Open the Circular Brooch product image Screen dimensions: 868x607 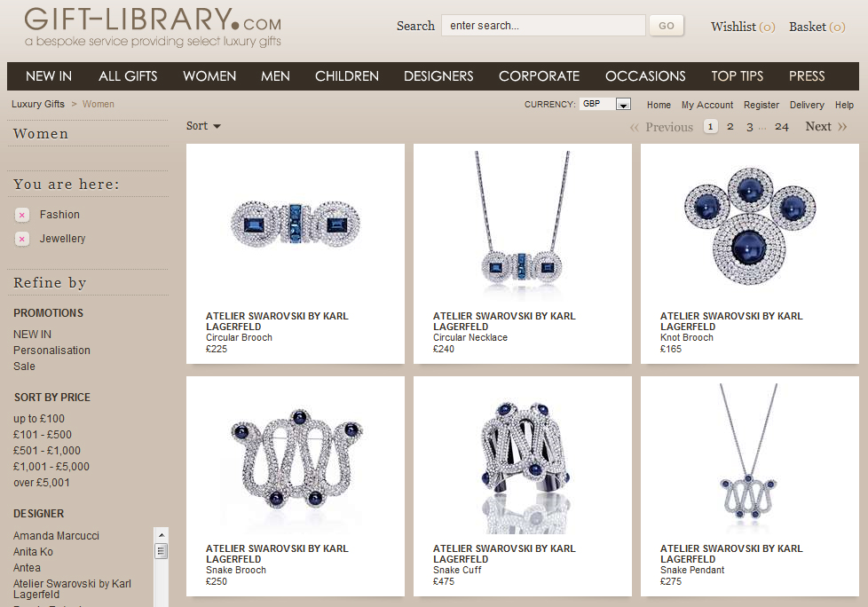pyautogui.click(x=296, y=225)
